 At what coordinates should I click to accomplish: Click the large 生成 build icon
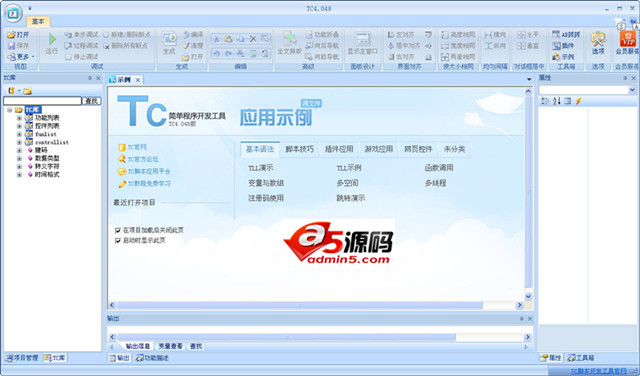pyautogui.click(x=169, y=39)
